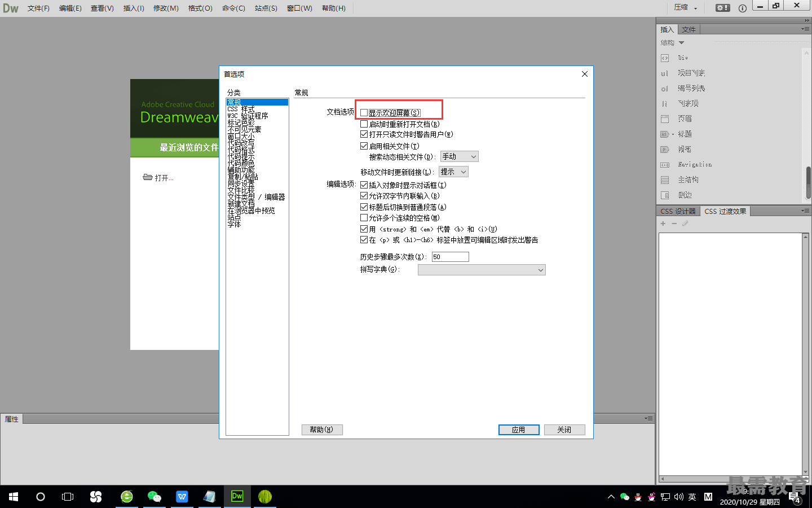Click the ol ordered list insert icon
The height and width of the screenshot is (508, 812).
tap(665, 89)
